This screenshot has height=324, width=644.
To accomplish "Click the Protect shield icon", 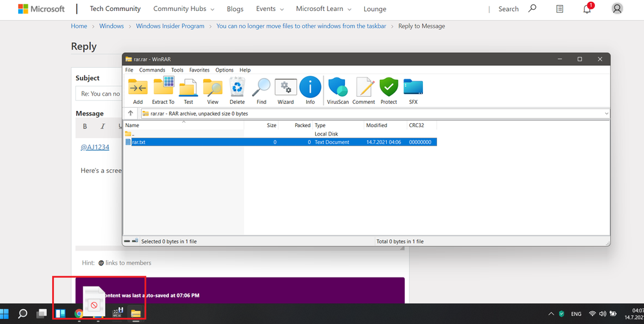I will [389, 91].
